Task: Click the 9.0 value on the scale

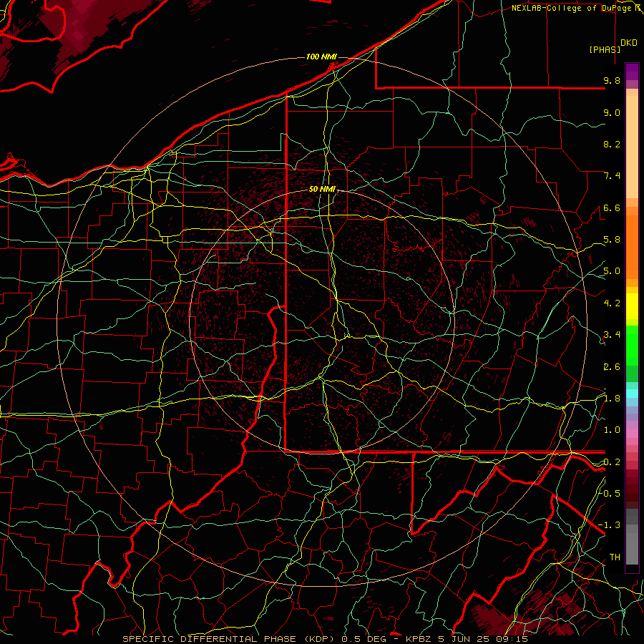Action: pos(612,112)
